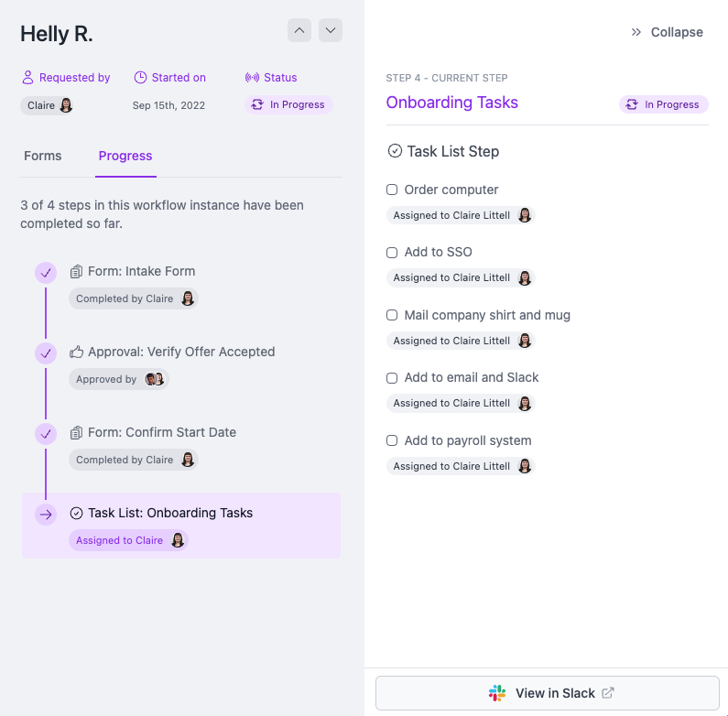Click the person icon next to Requested by

(28, 78)
